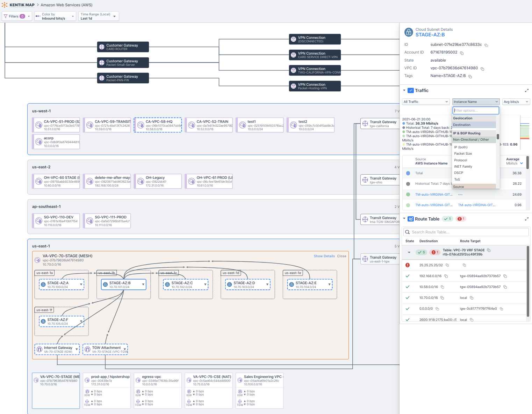The image size is (532, 414).
Task: Maximize the Traffic panel
Action: [x=527, y=91]
